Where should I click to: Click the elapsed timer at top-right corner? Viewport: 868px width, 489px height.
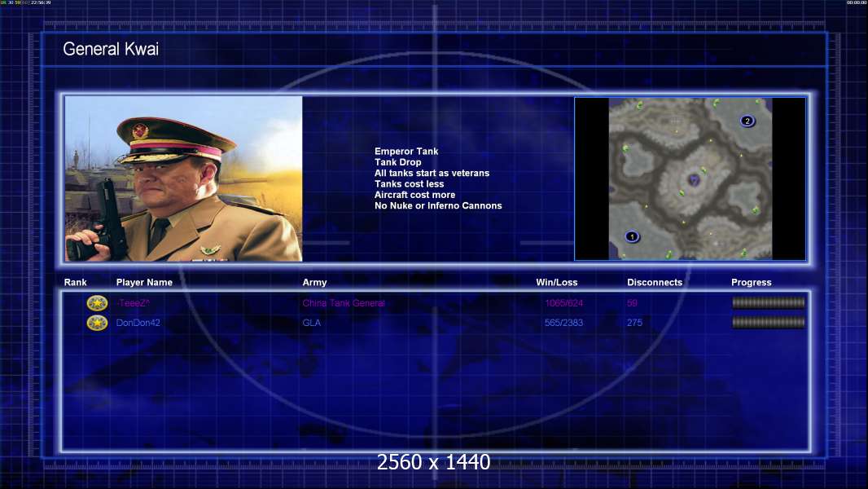tap(857, 2)
